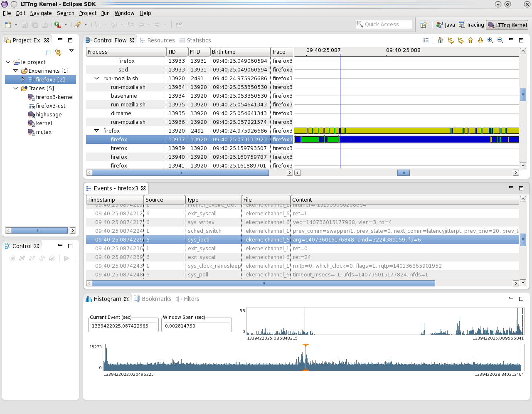This screenshot has height=414, width=532.
Task: Select the highusage trace
Action: click(x=45, y=114)
